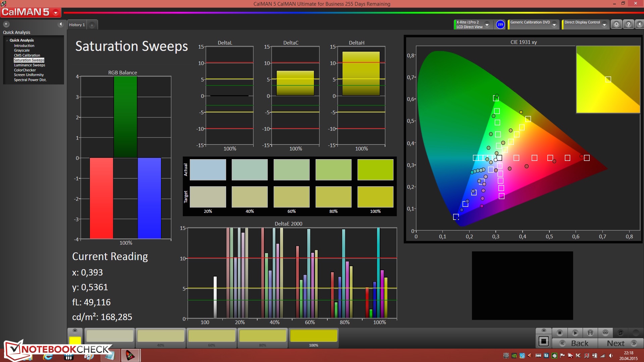Open the History 1 tab
Screen dimensions: 644x362
[x=77, y=25]
